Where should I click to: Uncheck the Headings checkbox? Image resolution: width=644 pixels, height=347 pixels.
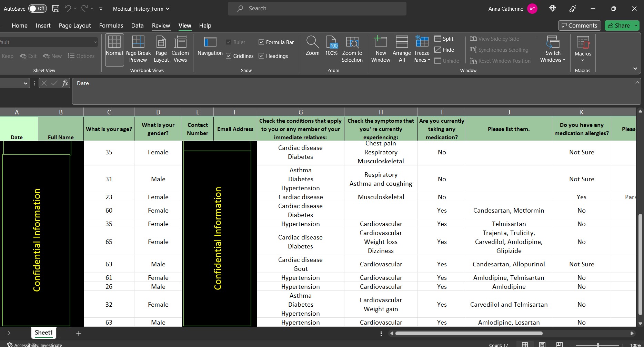coord(261,56)
